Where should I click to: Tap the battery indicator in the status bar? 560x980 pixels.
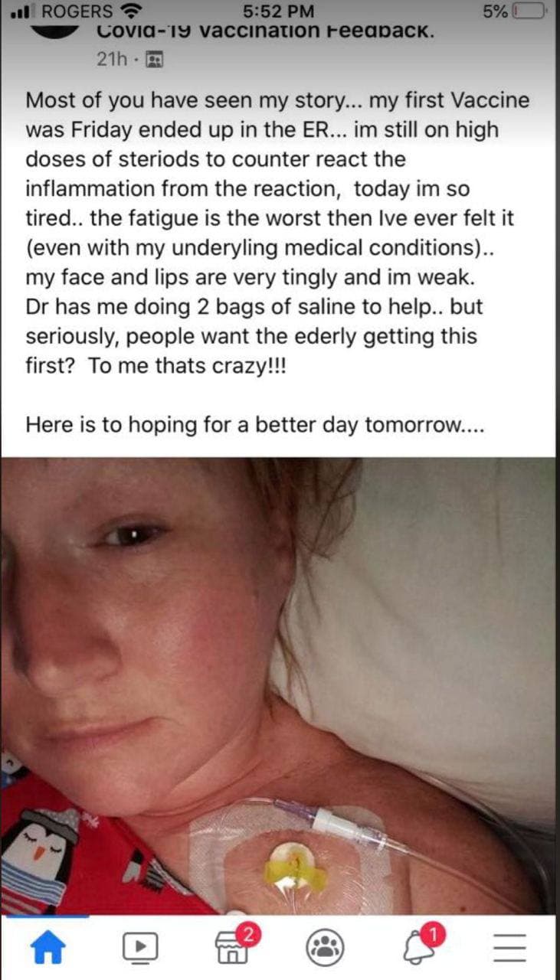click(529, 11)
